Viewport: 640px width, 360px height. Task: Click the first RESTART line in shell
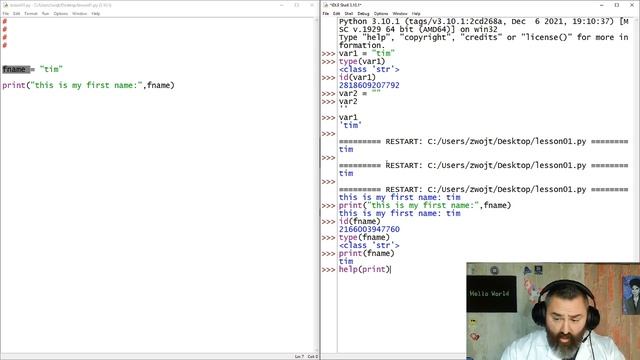pyautogui.click(x=484, y=142)
